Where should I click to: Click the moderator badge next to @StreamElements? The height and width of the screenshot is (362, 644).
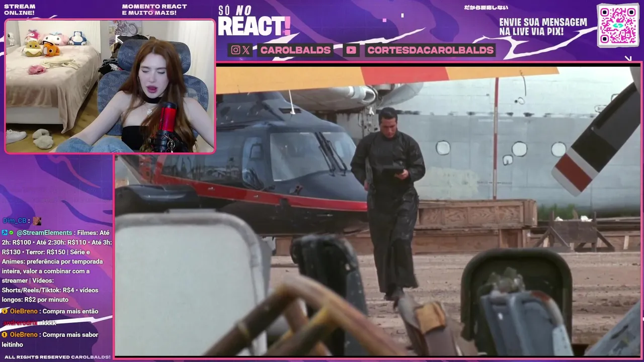coord(5,233)
